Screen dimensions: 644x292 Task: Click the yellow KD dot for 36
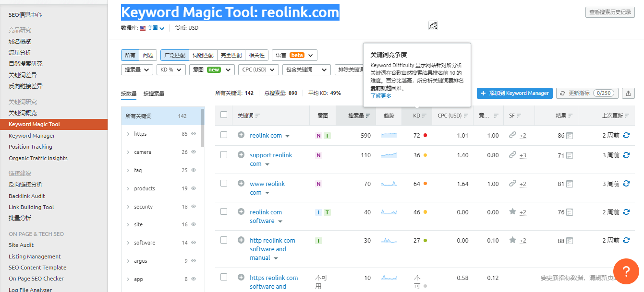pyautogui.click(x=425, y=155)
